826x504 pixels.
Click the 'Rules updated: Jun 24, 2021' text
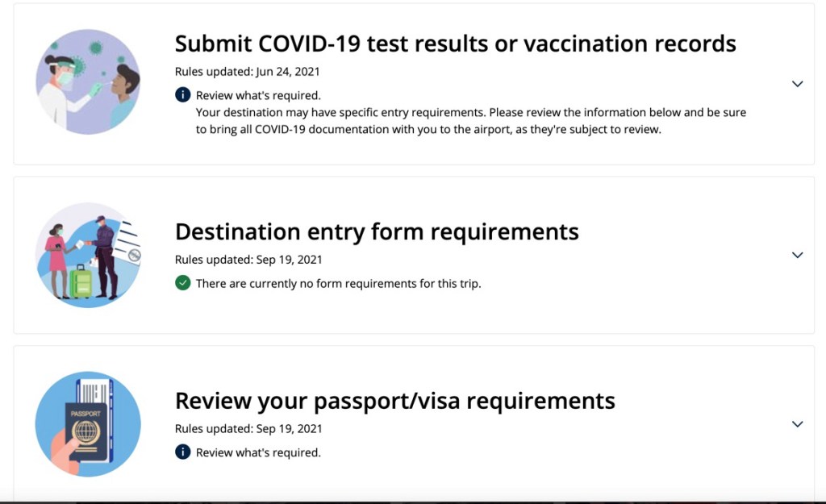click(247, 72)
